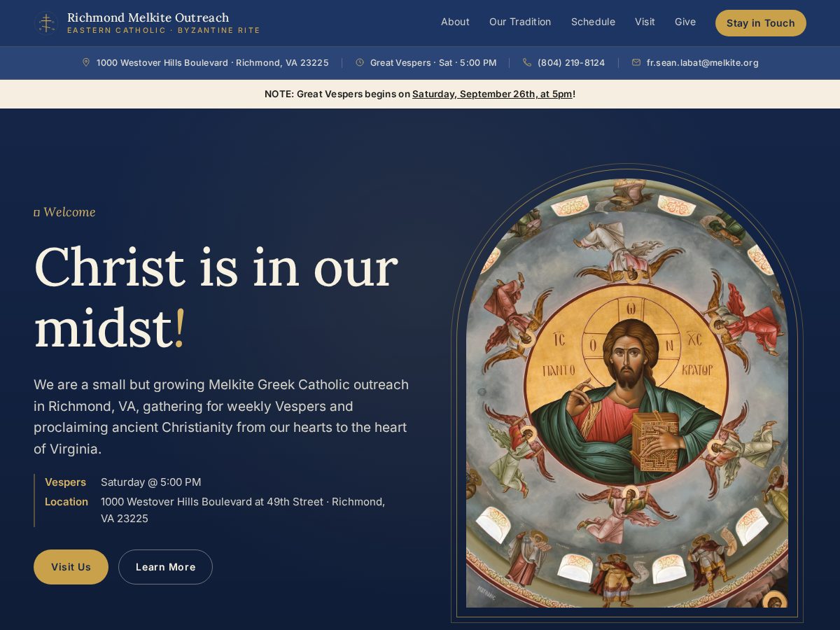Click the 'Christ is in our midst!' heading
This screenshot has width=840, height=630.
coord(216,297)
